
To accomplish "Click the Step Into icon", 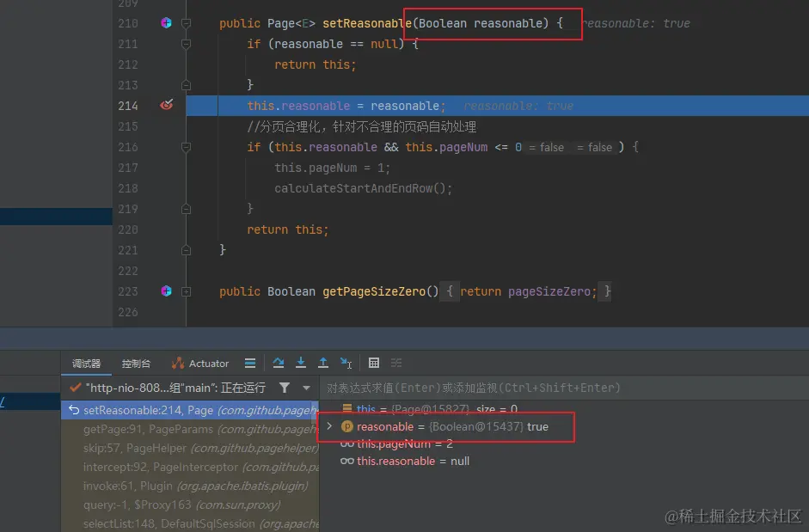I will tap(301, 363).
